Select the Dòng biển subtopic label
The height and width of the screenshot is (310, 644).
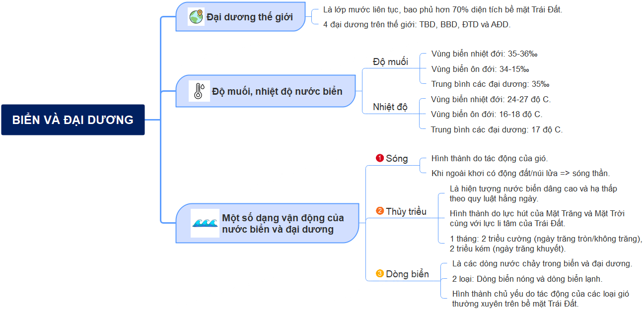coord(407,273)
